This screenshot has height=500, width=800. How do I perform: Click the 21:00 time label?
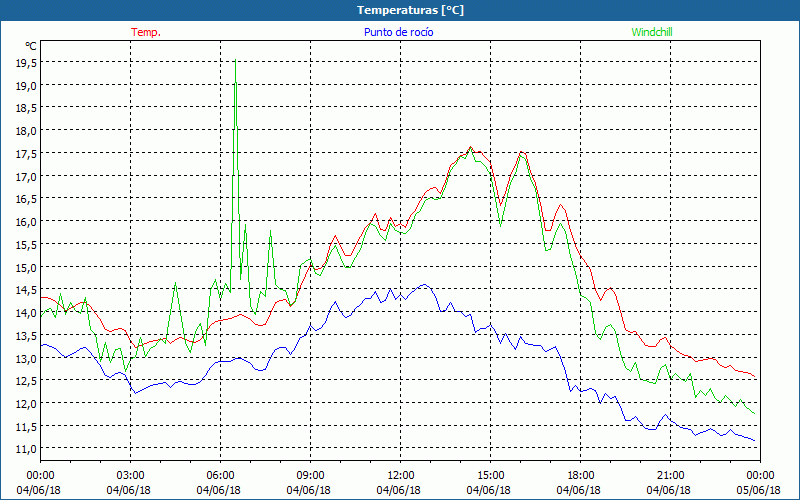[670, 476]
